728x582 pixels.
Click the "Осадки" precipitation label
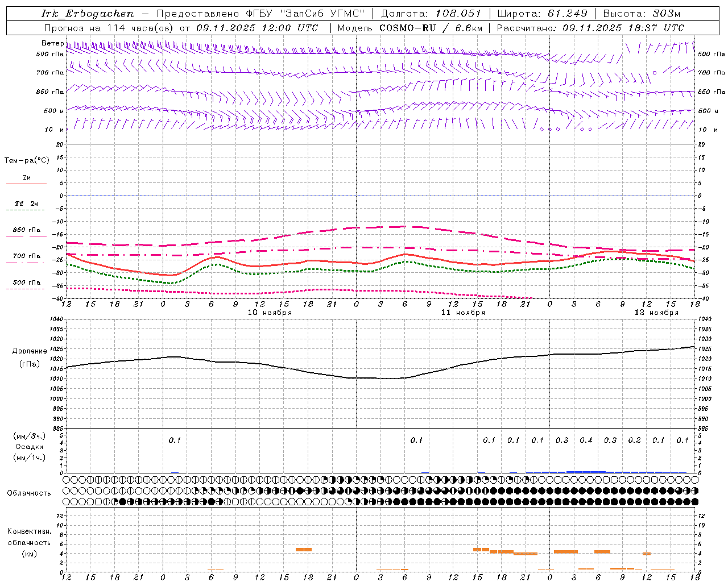point(30,447)
